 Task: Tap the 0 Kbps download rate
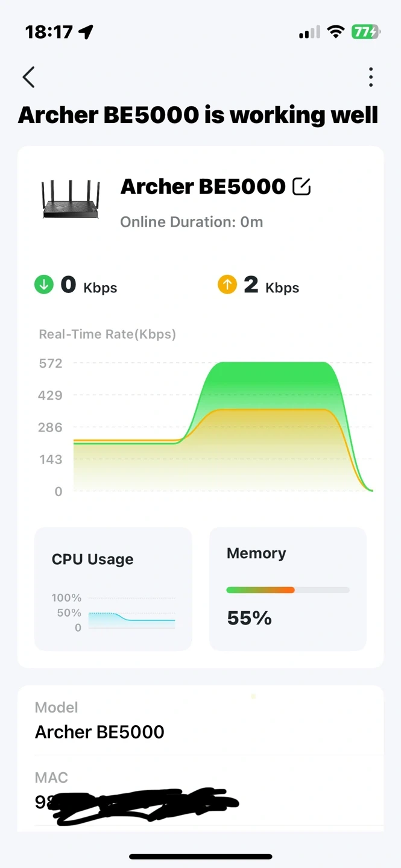89,285
